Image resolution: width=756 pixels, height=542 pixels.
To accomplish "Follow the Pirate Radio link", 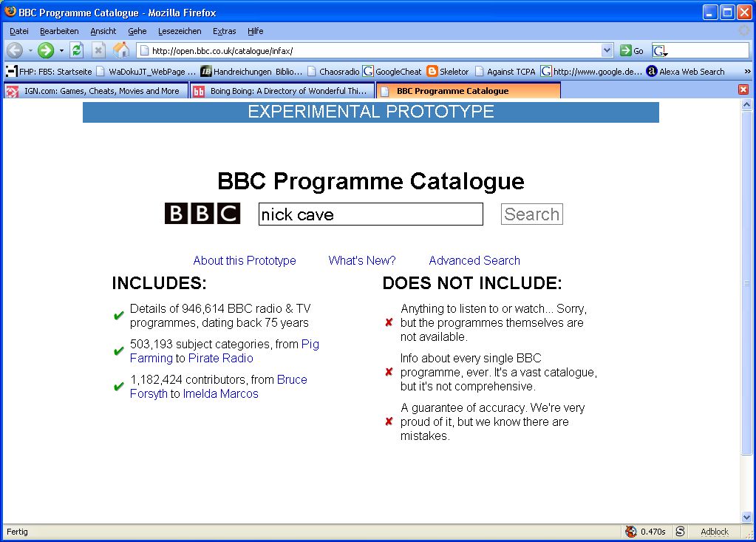I will 221,359.
